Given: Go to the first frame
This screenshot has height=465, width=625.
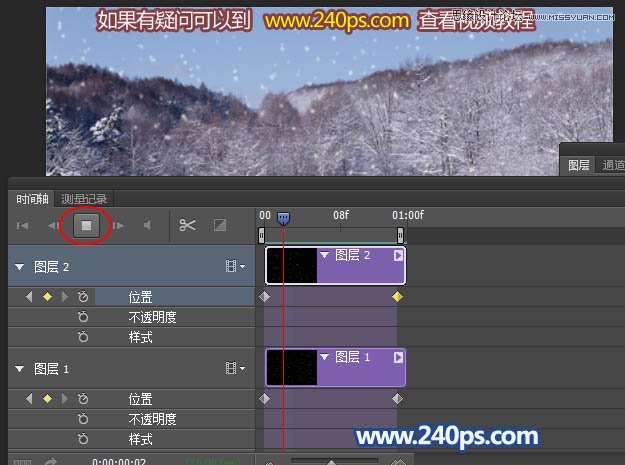Looking at the screenshot, I should (x=22, y=226).
